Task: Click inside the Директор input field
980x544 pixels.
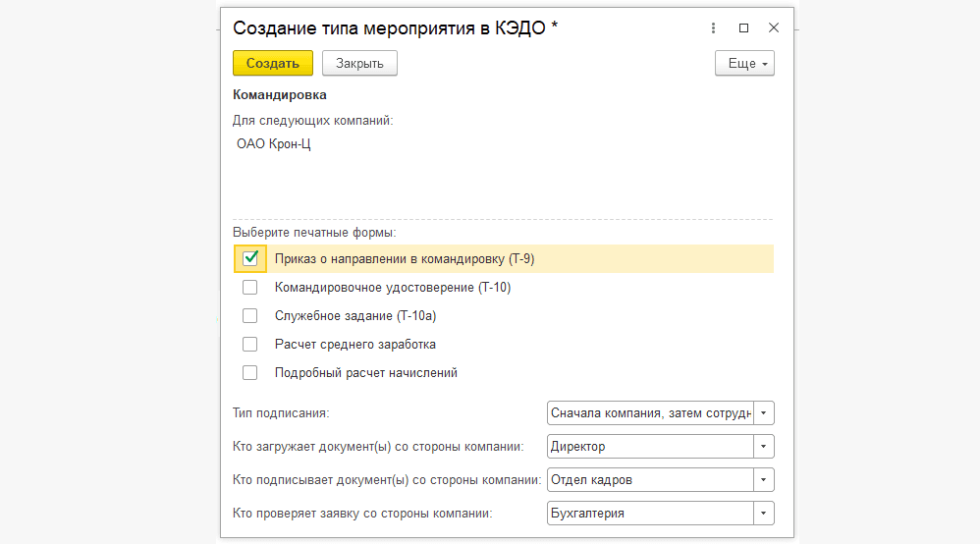Action: tap(650, 447)
